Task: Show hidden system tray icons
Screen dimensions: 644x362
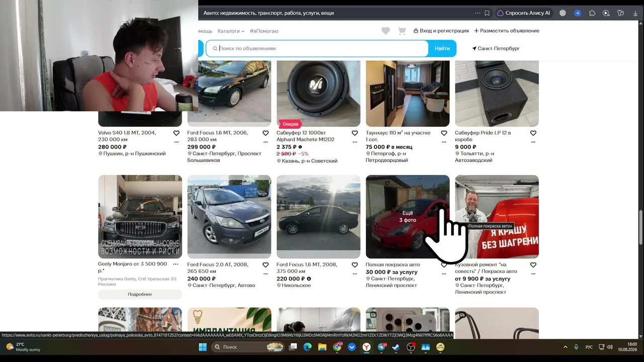Action: tap(565, 347)
